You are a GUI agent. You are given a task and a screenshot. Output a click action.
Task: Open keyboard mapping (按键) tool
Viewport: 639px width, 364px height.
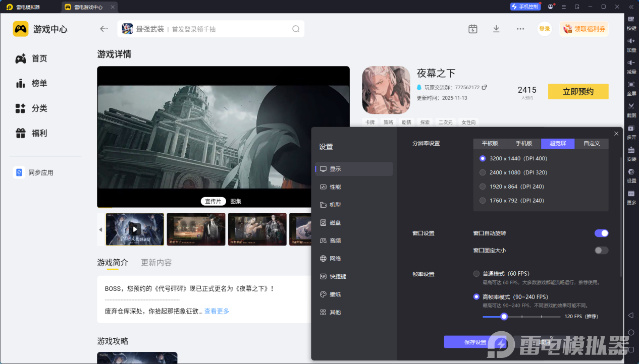coord(631,20)
